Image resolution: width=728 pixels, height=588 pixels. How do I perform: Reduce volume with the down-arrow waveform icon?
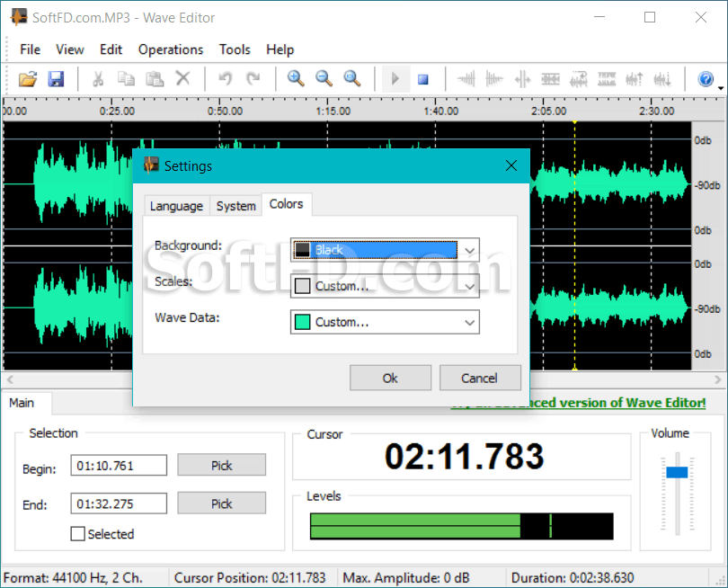(x=662, y=79)
